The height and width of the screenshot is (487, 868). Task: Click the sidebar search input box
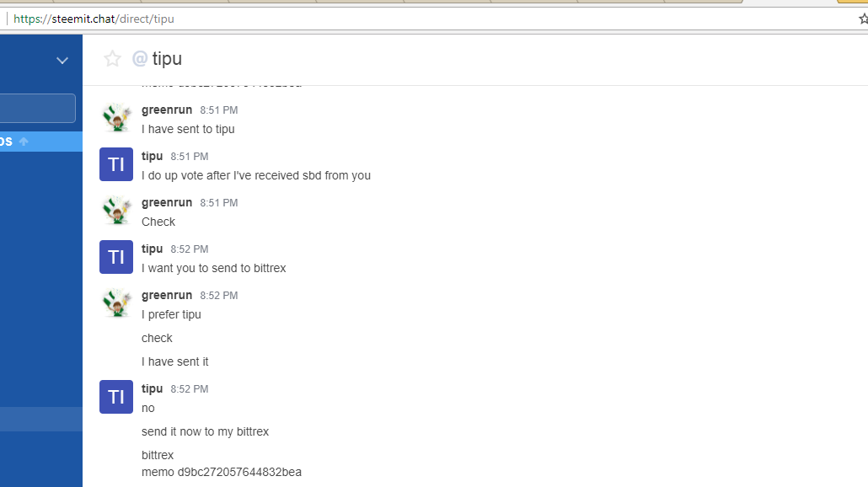click(x=38, y=109)
